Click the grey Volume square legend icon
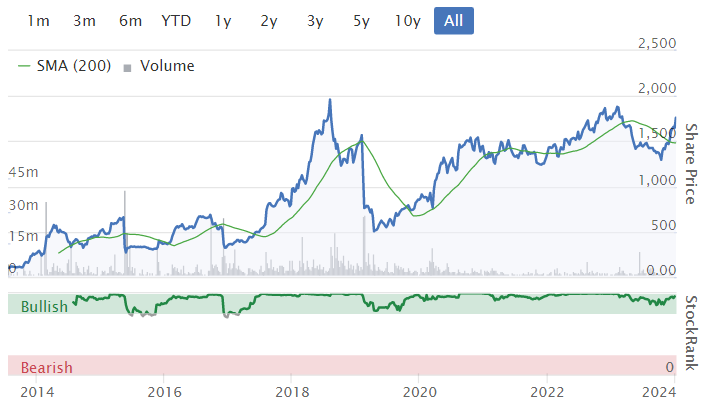The image size is (710, 399). pos(127,68)
